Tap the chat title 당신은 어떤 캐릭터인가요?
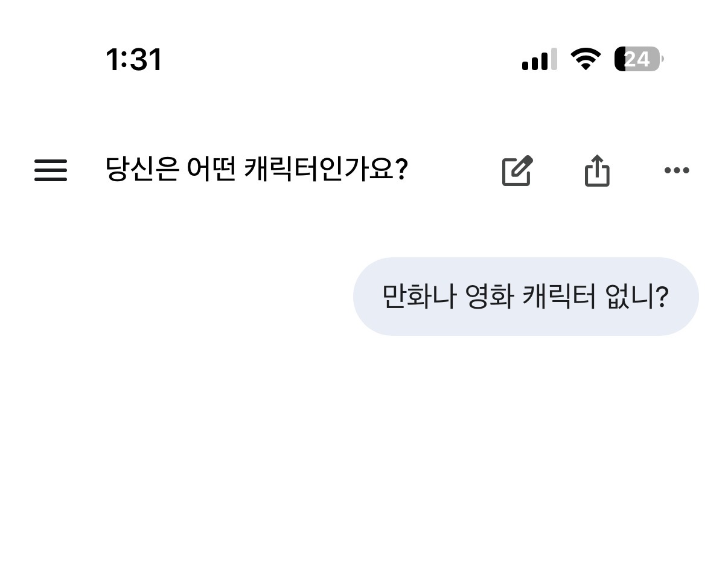 coord(257,170)
